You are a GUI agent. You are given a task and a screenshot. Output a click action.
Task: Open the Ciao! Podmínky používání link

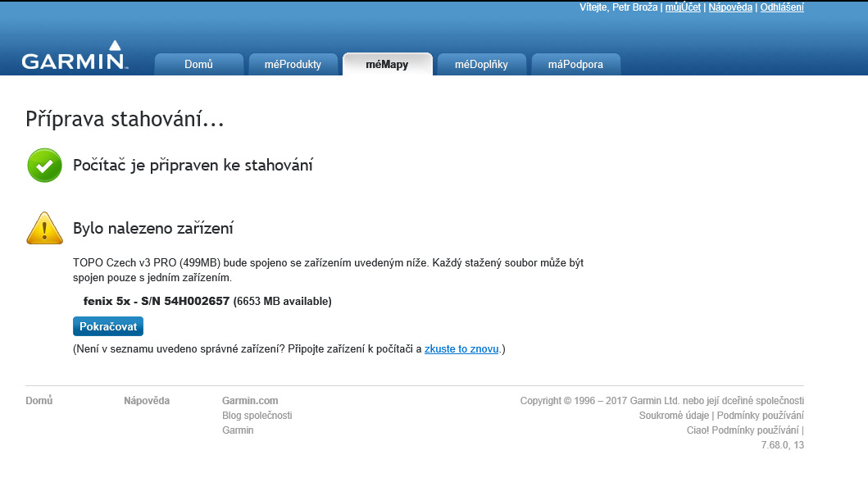click(743, 430)
